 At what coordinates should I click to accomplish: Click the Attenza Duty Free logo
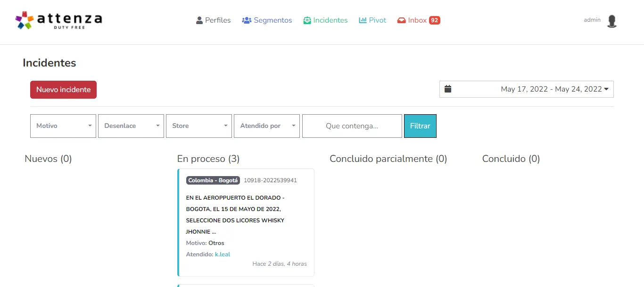tap(58, 20)
